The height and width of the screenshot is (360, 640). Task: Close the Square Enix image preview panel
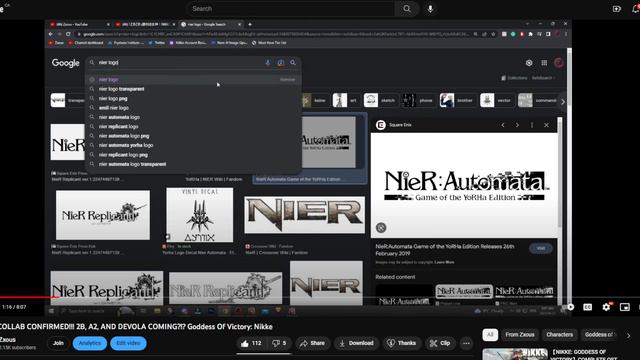(546, 125)
